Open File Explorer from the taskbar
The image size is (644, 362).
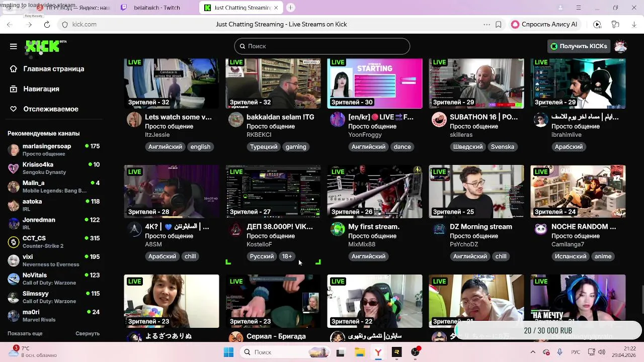[359, 352]
